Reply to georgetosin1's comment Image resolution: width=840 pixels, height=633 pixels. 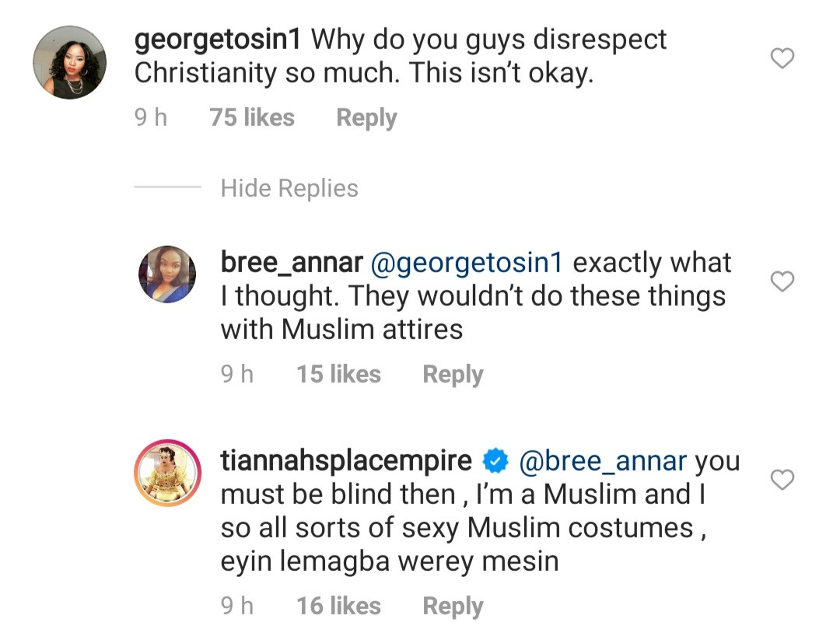click(366, 118)
